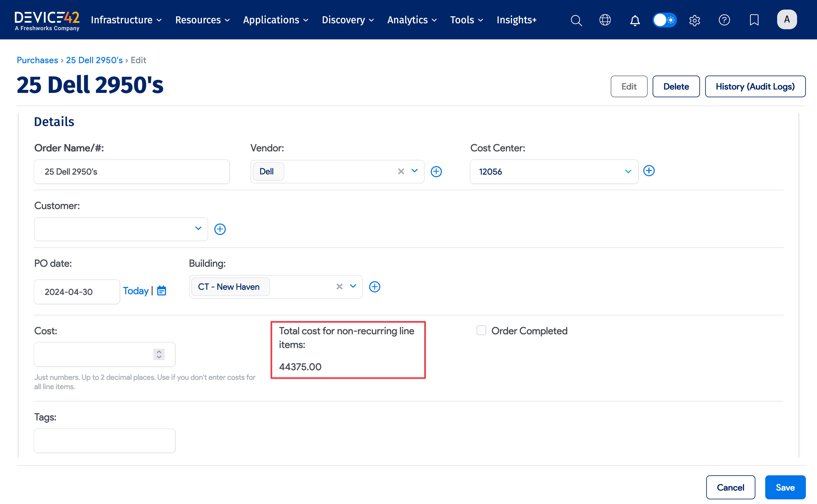This screenshot has width=817, height=504.
Task: Open the settings gear icon
Action: coord(695,20)
